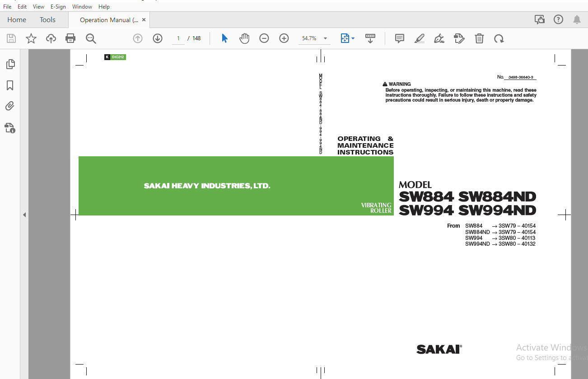Image resolution: width=588 pixels, height=379 pixels.
Task: Open the attachments paperclip panel
Action: point(10,106)
